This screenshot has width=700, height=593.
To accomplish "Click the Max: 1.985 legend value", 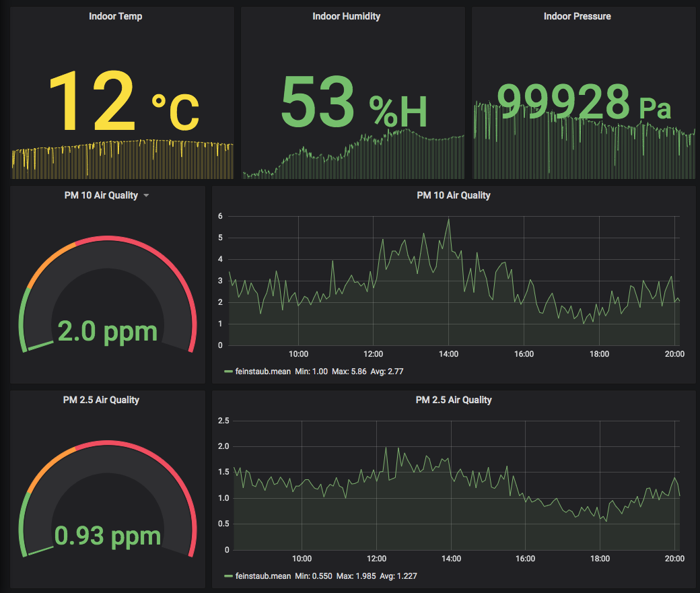I will [356, 576].
